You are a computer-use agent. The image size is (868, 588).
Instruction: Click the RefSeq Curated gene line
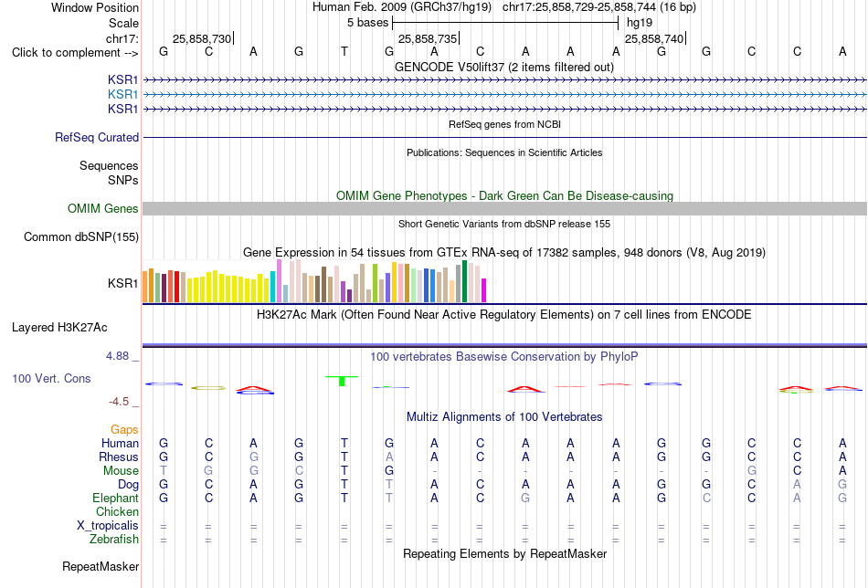pyautogui.click(x=504, y=137)
